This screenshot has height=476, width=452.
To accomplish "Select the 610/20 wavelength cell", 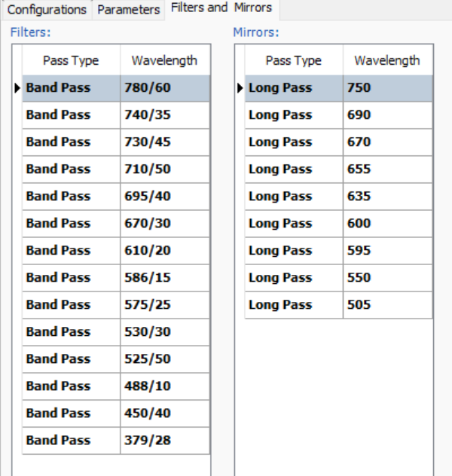I will 164,251.
